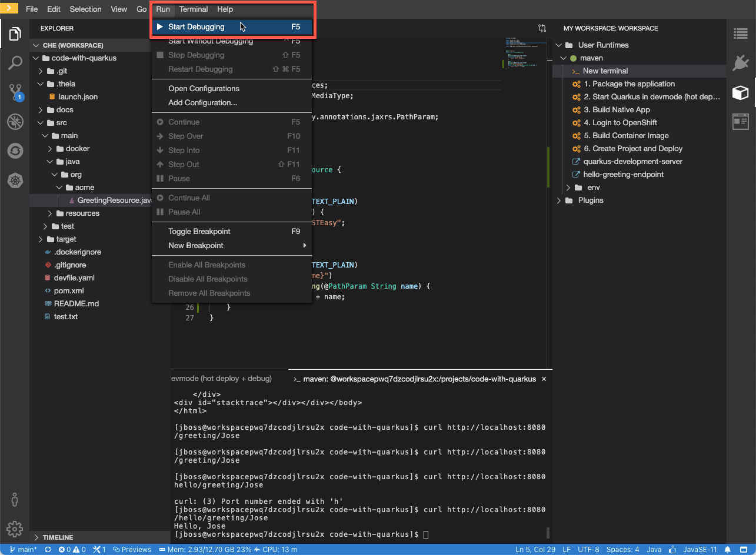Open pom.xml in explorer

pyautogui.click(x=69, y=291)
